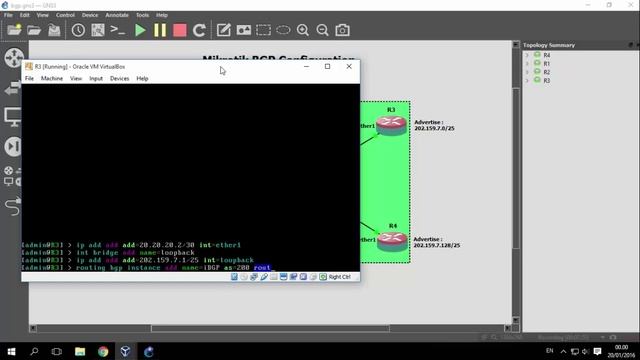Click VirtualBox optical drive status icon
The image size is (640, 360).
[x=244, y=277]
